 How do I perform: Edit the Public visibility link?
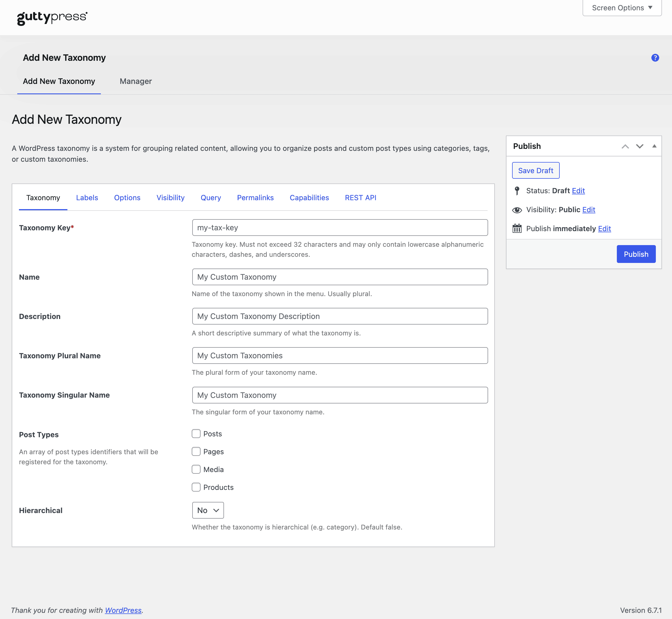[x=589, y=210]
